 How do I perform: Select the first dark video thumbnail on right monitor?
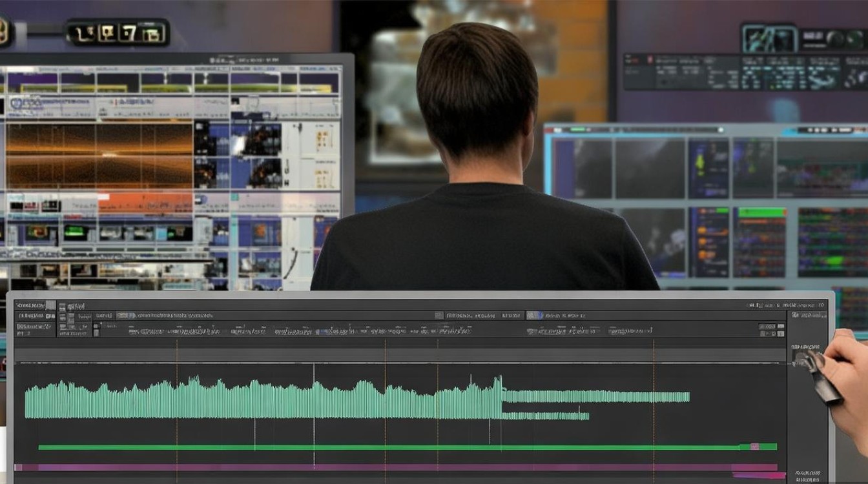tap(584, 168)
